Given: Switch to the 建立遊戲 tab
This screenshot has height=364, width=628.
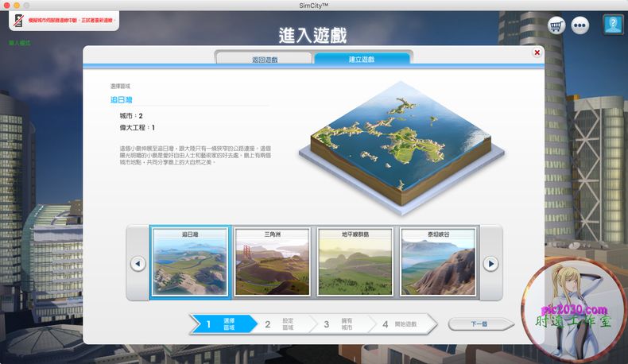Looking at the screenshot, I should (x=362, y=59).
